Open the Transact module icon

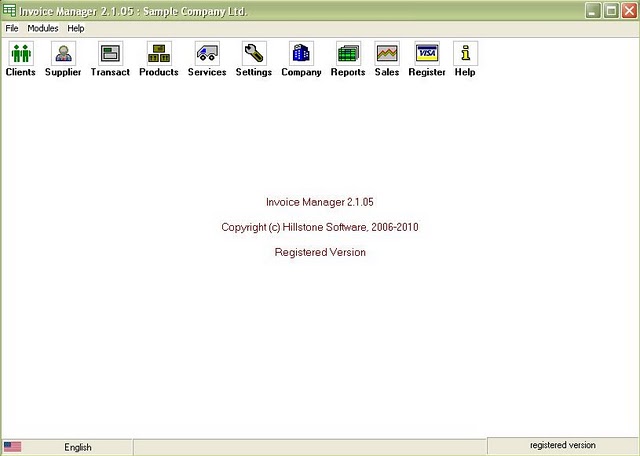click(x=110, y=53)
